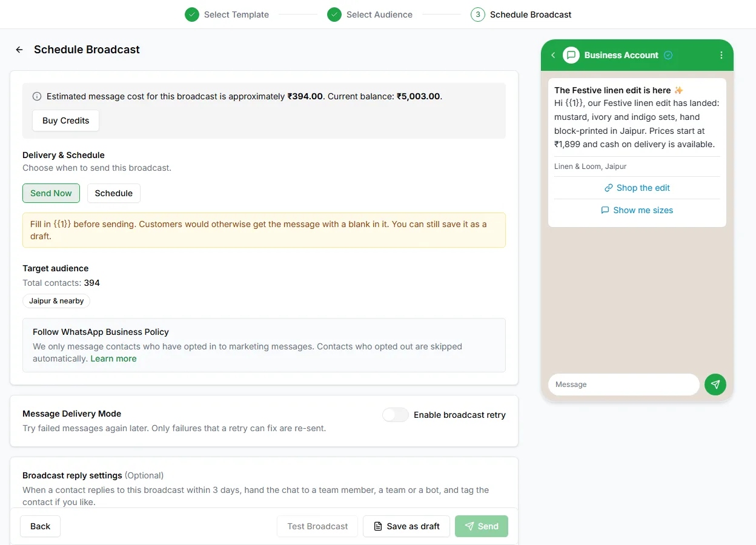Click the verified badge next to Business Account
This screenshot has width=756, height=545.
pos(668,55)
